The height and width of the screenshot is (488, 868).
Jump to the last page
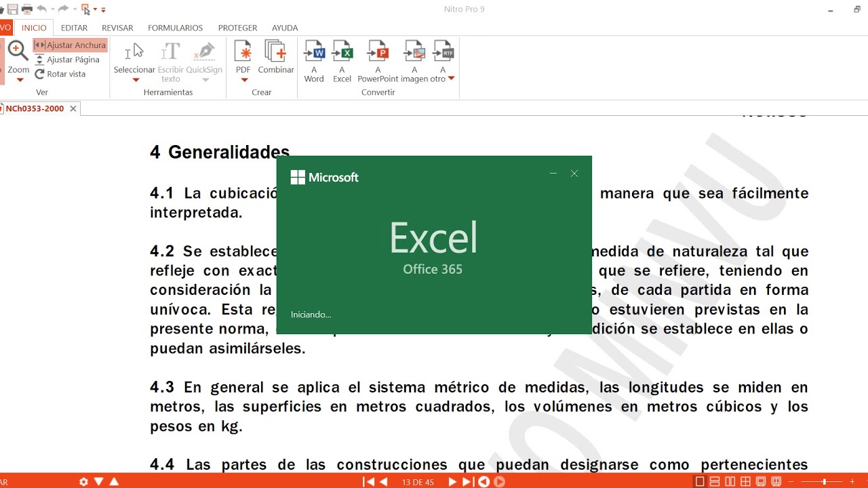click(x=467, y=482)
